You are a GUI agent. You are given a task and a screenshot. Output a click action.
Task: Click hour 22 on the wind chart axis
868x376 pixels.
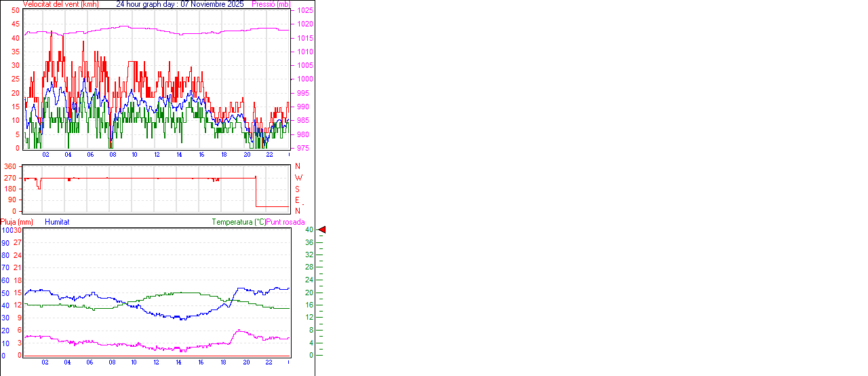(x=269, y=155)
